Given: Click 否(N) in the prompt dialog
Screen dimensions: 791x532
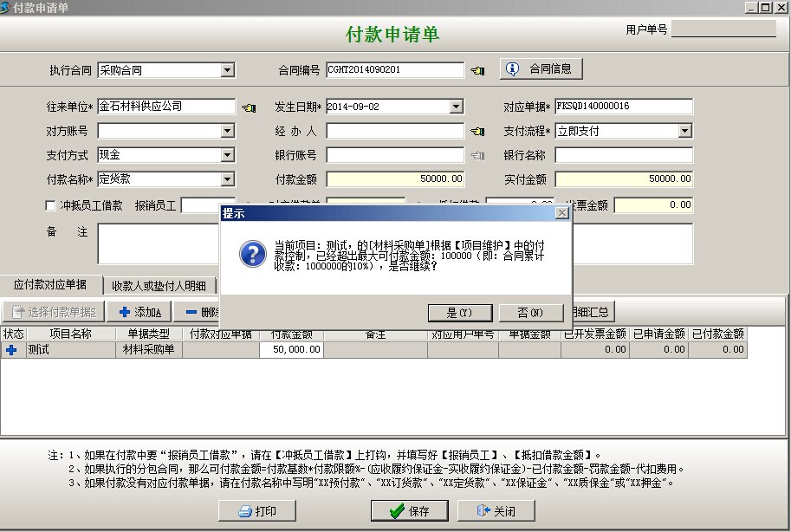Looking at the screenshot, I should [x=530, y=313].
